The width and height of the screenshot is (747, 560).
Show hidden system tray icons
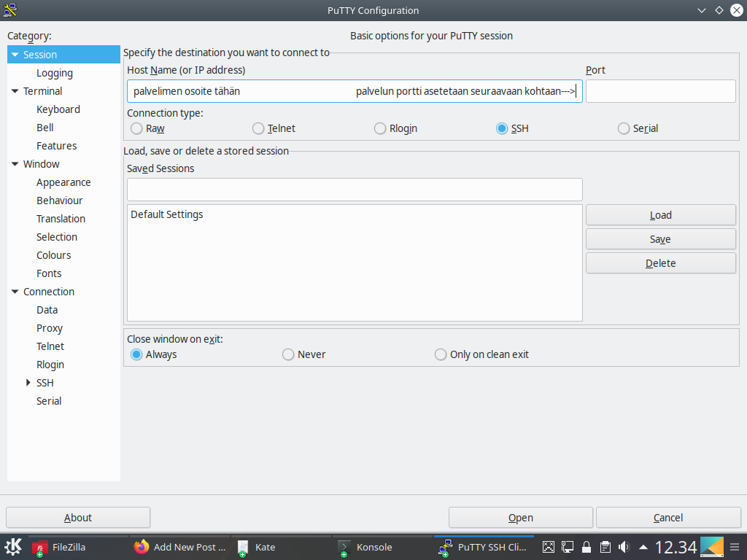pos(643,547)
